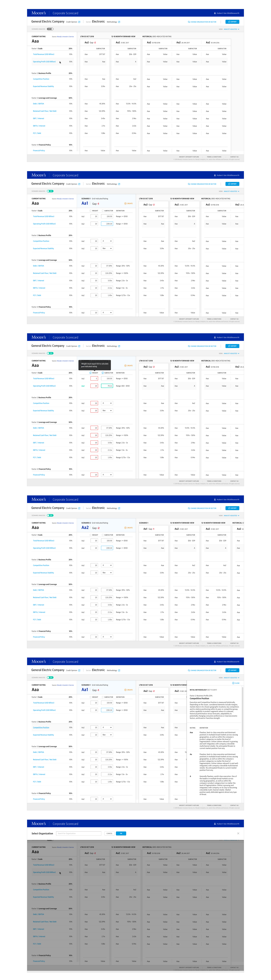271x980 pixels.
Task: Close the Select Organization overlay with X
Action: 238,834
